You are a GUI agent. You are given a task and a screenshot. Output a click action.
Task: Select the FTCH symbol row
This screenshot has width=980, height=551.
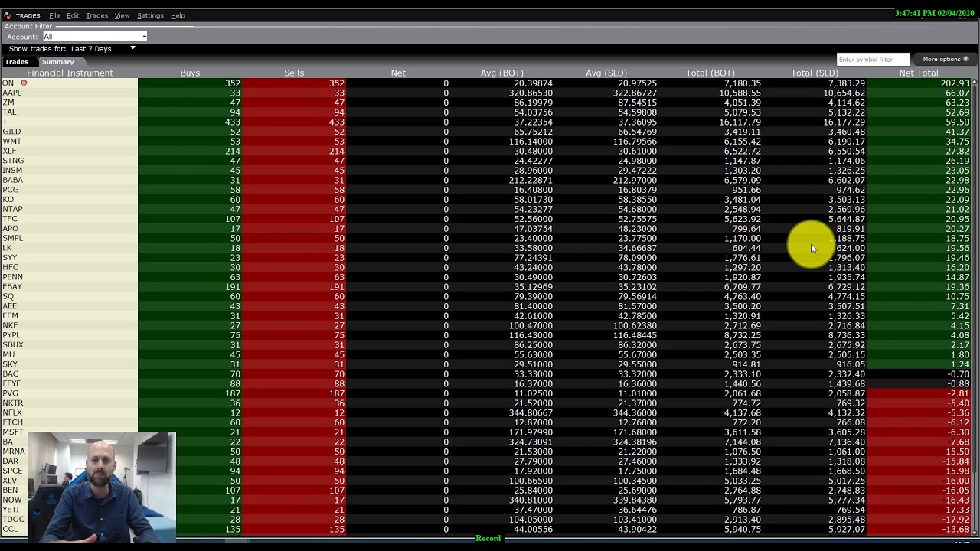coord(12,422)
